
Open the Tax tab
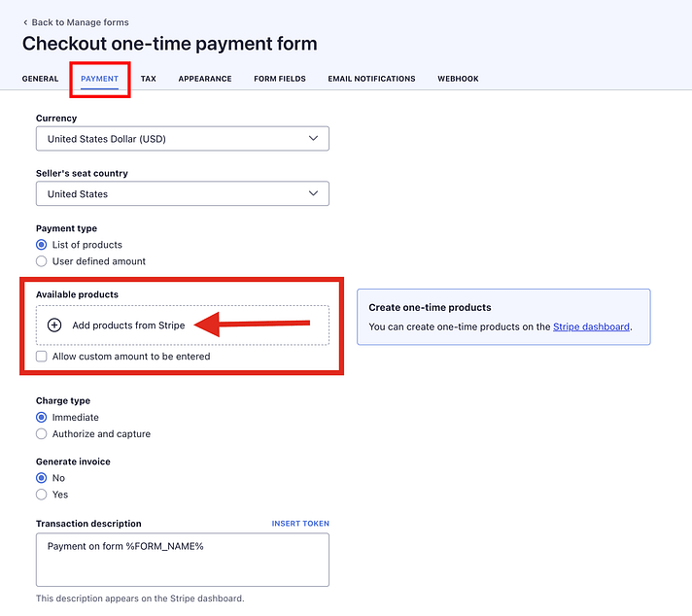pyautogui.click(x=148, y=79)
